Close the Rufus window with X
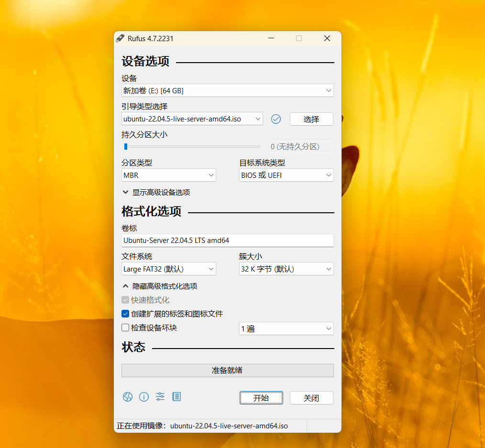The height and width of the screenshot is (448, 485). click(x=327, y=38)
